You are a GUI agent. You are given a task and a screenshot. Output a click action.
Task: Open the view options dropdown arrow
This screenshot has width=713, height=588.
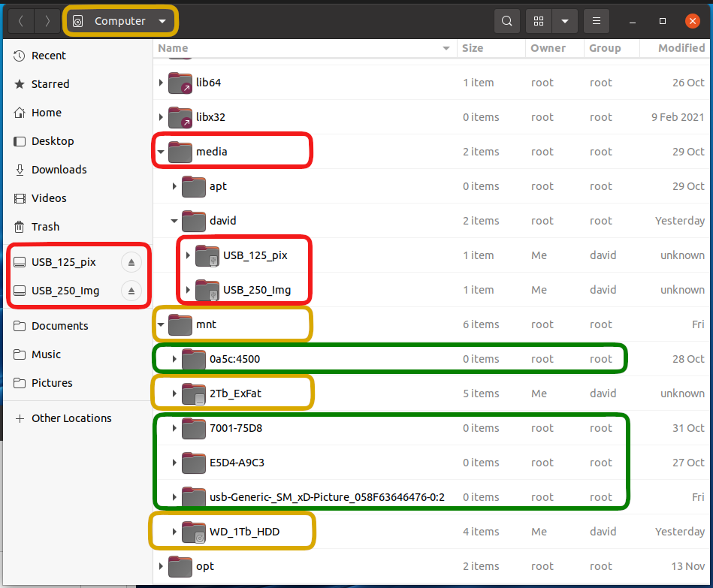tap(564, 21)
